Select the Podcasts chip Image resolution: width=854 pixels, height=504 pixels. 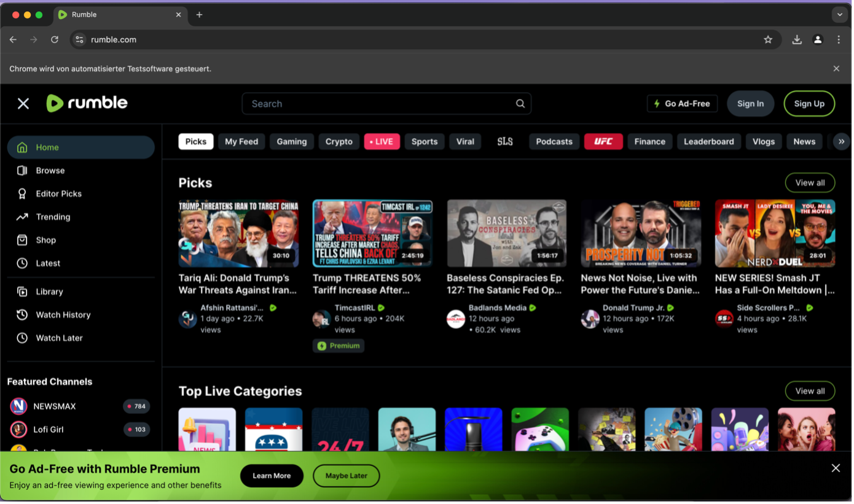[554, 142]
